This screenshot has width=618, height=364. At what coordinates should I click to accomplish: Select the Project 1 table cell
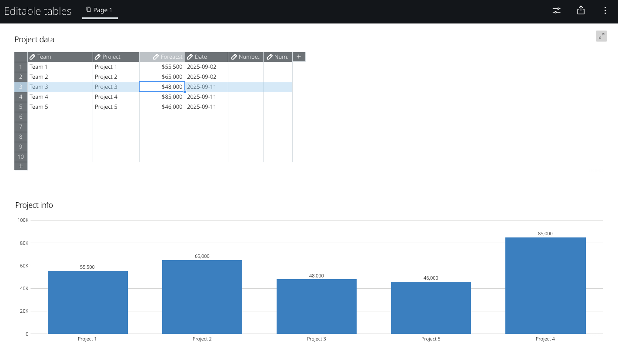point(116,67)
